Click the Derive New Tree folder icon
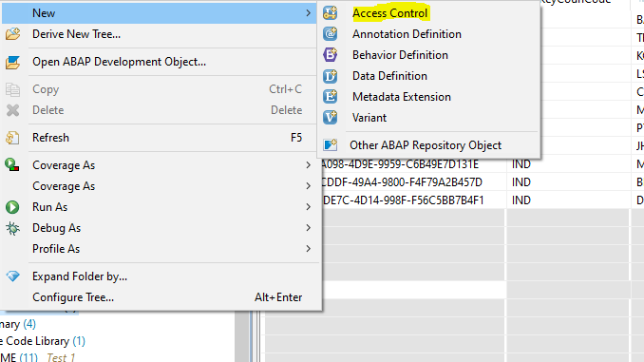This screenshot has height=362, width=644. click(x=12, y=34)
